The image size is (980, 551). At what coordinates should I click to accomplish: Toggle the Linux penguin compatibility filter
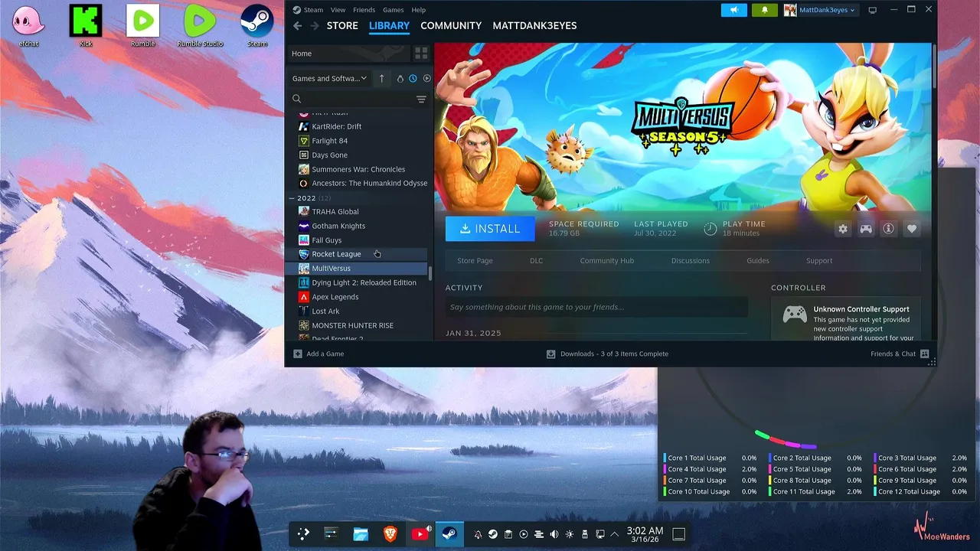coord(400,78)
